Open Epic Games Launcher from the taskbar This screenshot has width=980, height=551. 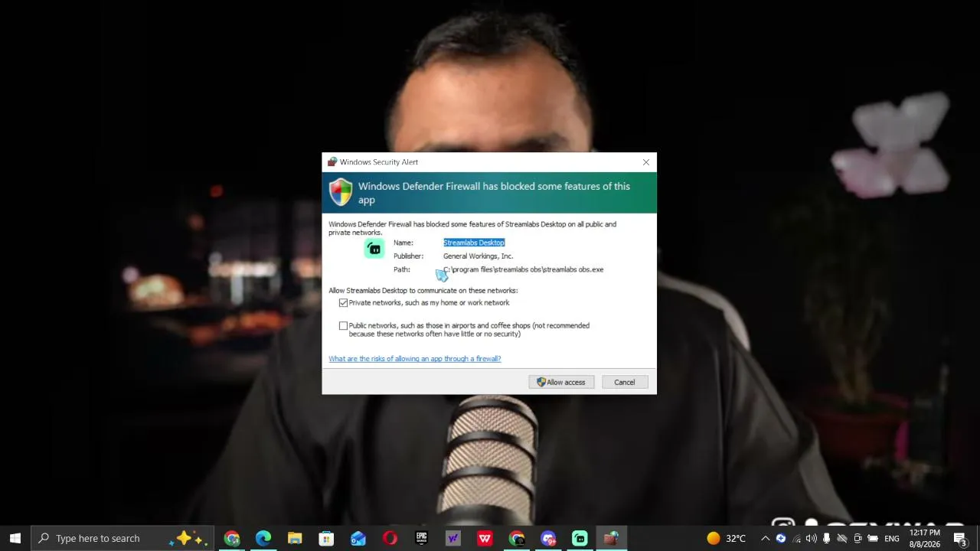[421, 538]
